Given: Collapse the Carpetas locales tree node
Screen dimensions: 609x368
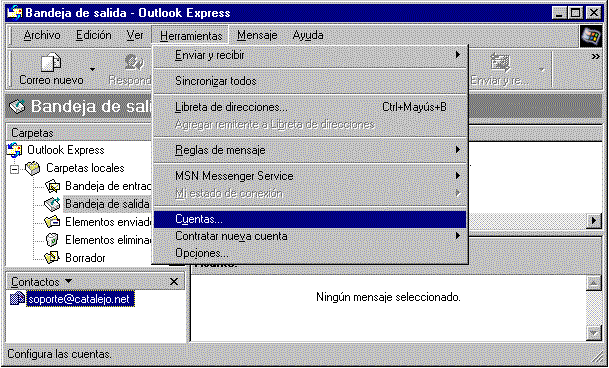Looking at the screenshot, I should [15, 169].
